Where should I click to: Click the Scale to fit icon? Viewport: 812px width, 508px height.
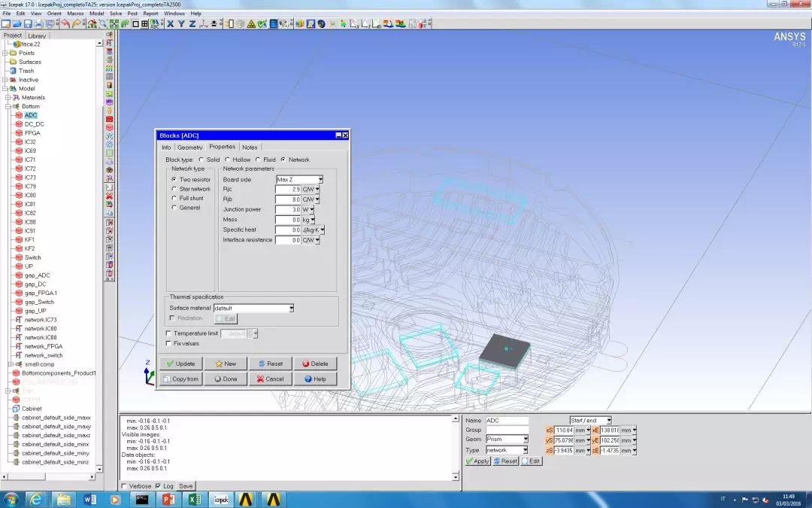tap(114, 24)
